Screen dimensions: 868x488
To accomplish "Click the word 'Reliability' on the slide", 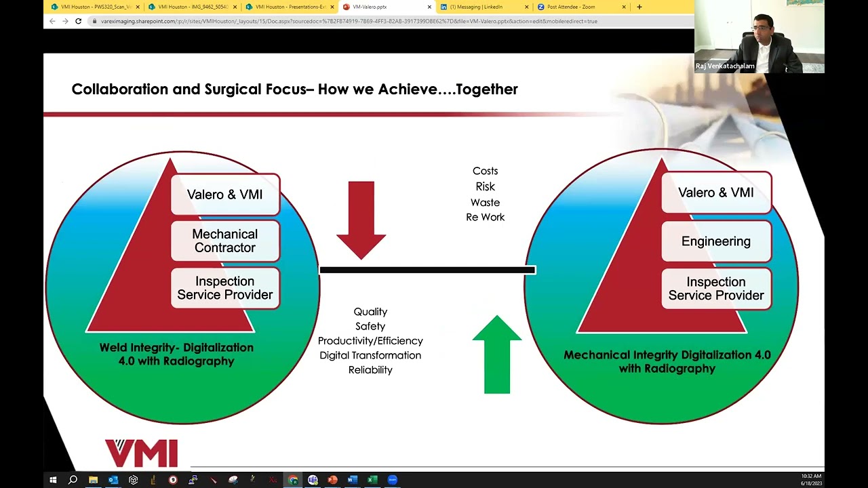I will click(370, 370).
